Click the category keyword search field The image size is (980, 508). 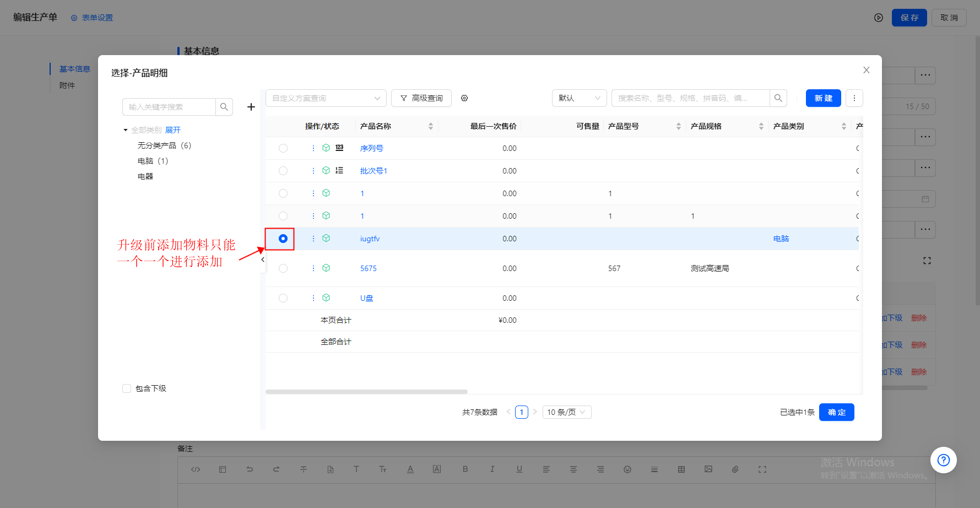[169, 107]
